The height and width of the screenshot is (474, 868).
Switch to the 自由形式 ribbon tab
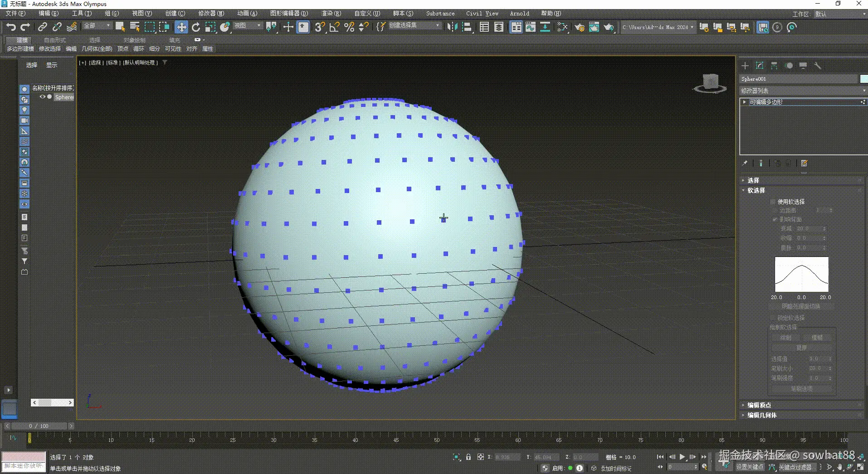point(54,40)
